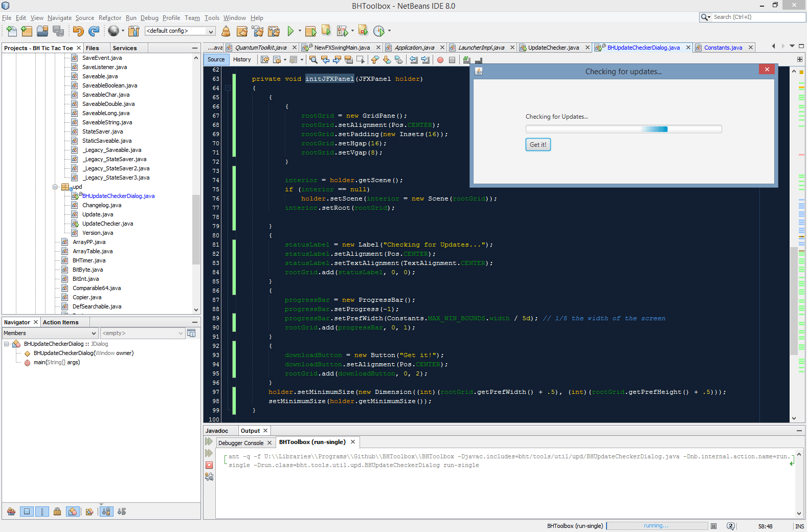Image resolution: width=807 pixels, height=532 pixels.
Task: Toggle Show Static Members in Navigator
Action: click(x=42, y=512)
